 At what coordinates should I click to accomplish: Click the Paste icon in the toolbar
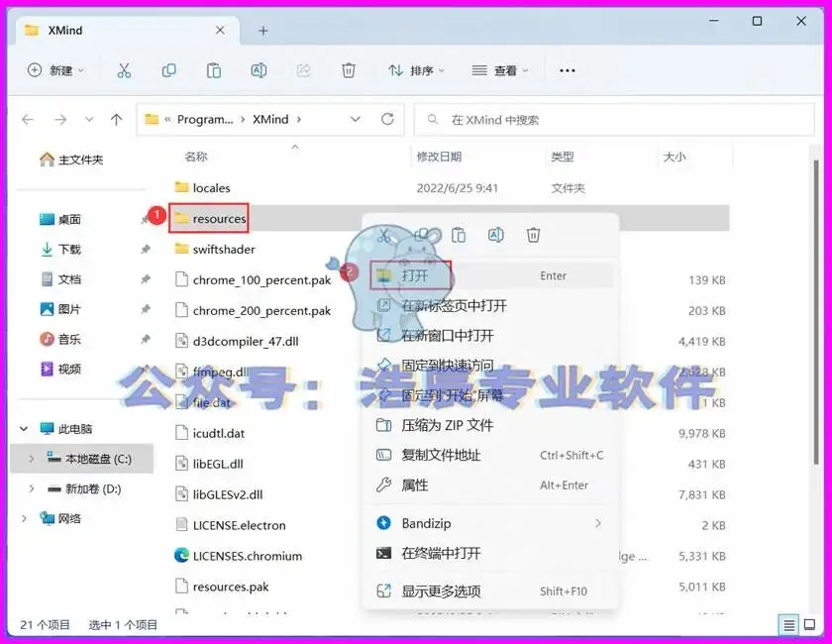tap(214, 70)
